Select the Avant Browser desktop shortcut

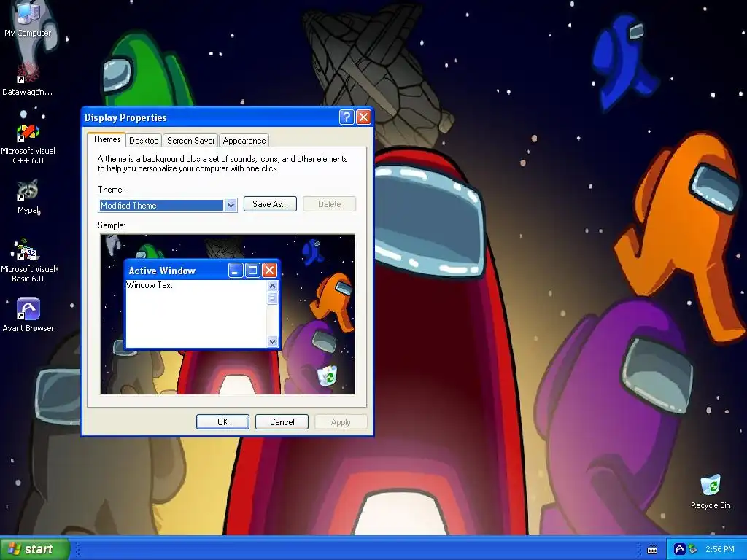click(28, 314)
